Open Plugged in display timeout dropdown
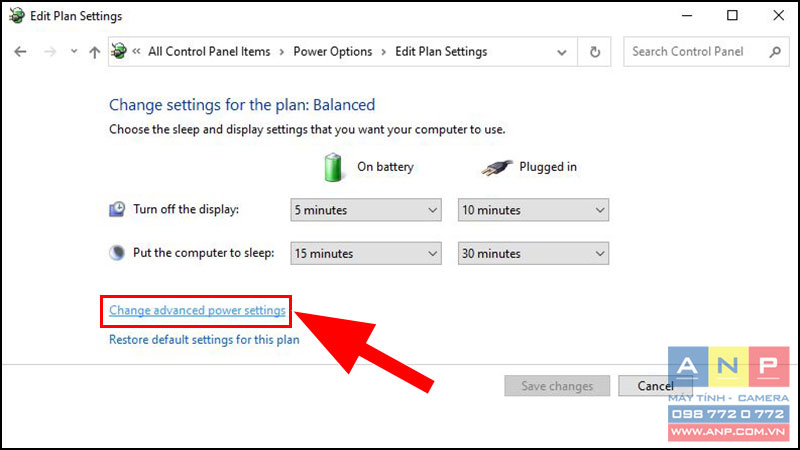 [533, 210]
